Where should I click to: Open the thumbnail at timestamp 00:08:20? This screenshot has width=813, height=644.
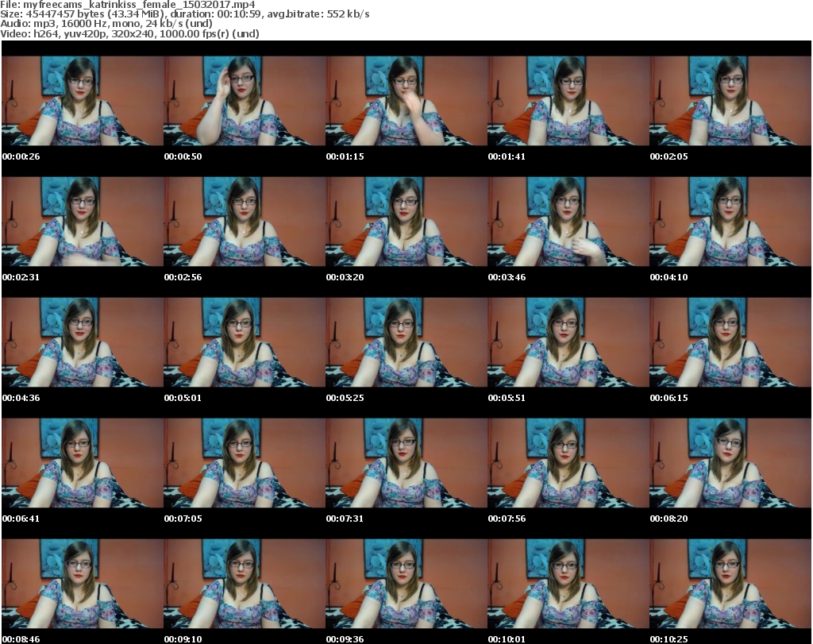click(x=730, y=463)
